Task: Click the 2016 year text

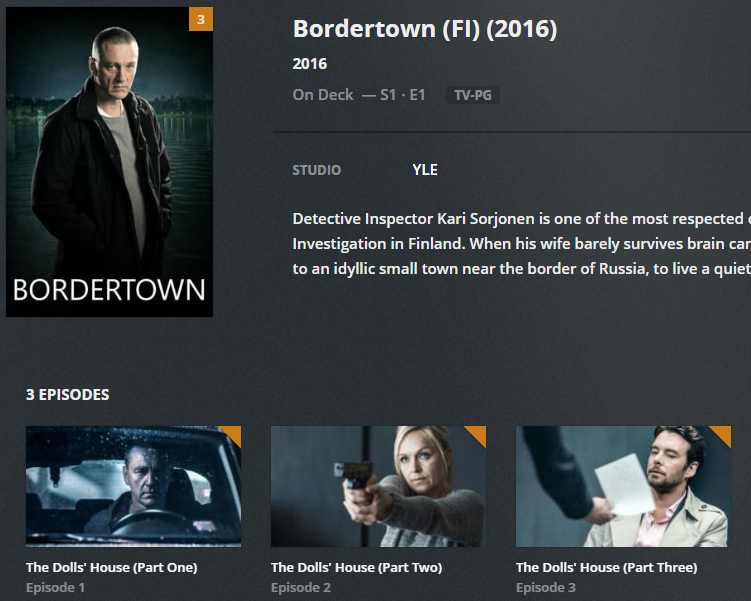Action: click(310, 64)
